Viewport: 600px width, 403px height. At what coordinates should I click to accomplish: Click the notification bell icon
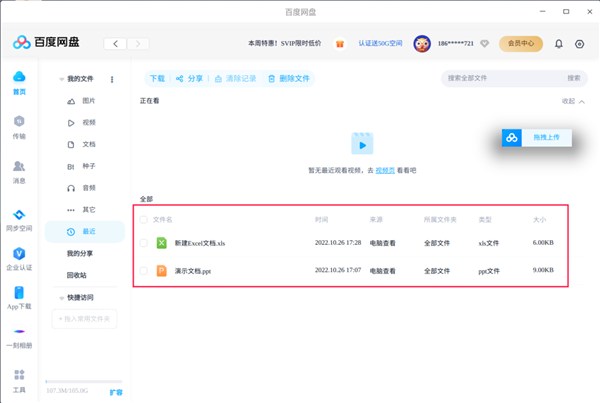(558, 44)
